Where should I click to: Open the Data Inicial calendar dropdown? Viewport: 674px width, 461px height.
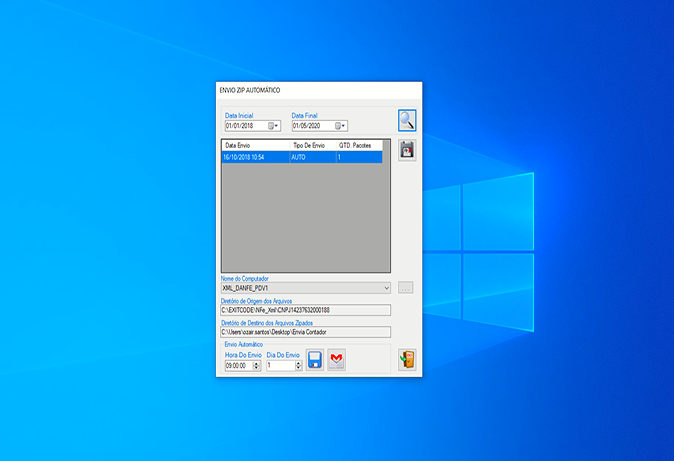[x=273, y=126]
